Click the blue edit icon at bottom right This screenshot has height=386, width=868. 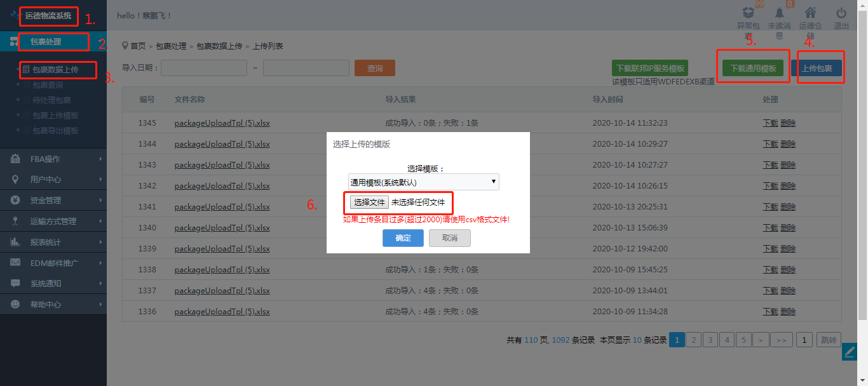click(850, 352)
